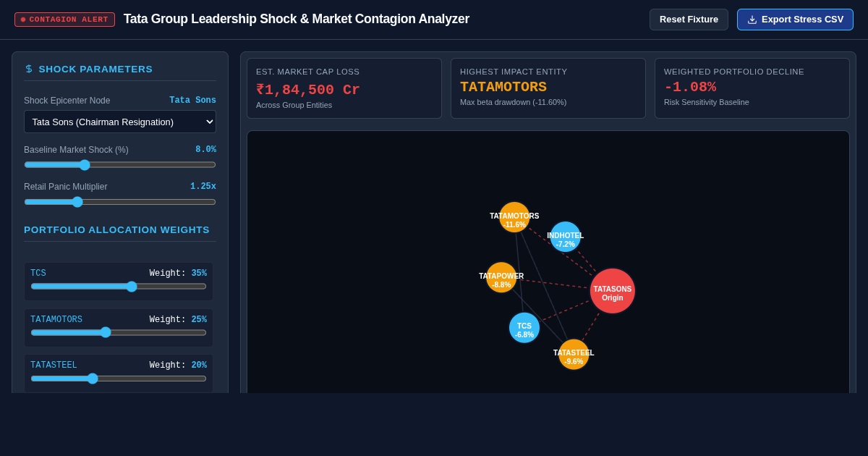This screenshot has height=456, width=868.
Task: Click the ₹1,84,500 Cr value
Action: pos(308,90)
